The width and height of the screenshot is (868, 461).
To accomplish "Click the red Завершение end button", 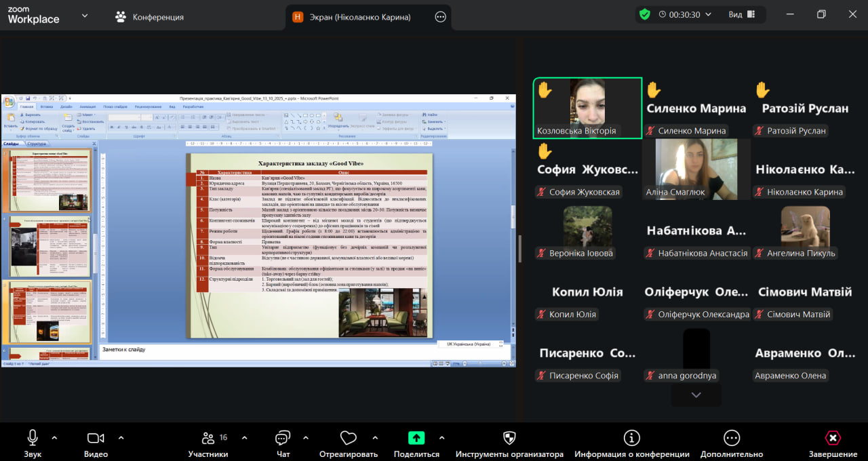I will 833,438.
